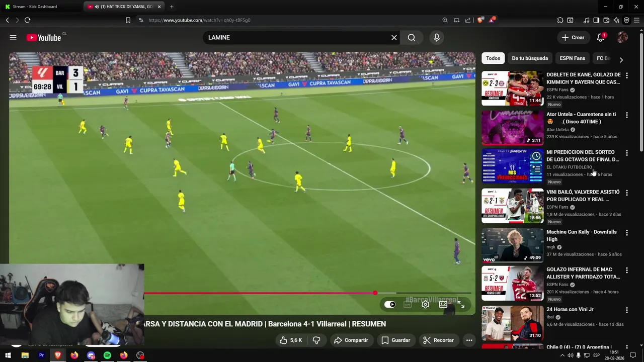Open the YouTube hamburger guide menu

(x=13, y=38)
